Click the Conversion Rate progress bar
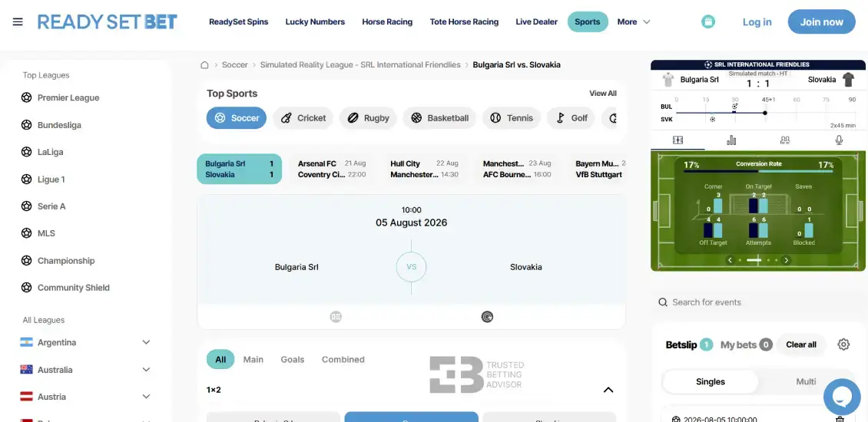 click(758, 171)
